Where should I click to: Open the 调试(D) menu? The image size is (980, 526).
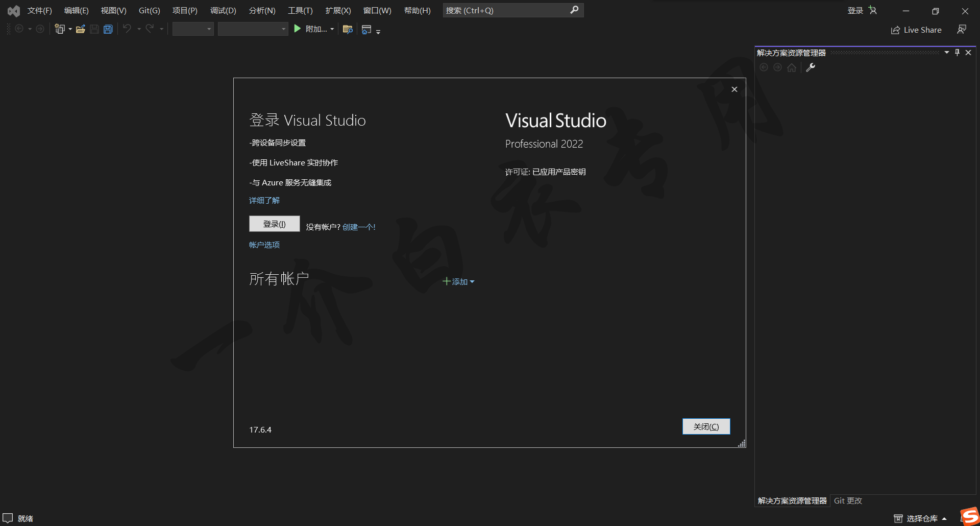[223, 10]
